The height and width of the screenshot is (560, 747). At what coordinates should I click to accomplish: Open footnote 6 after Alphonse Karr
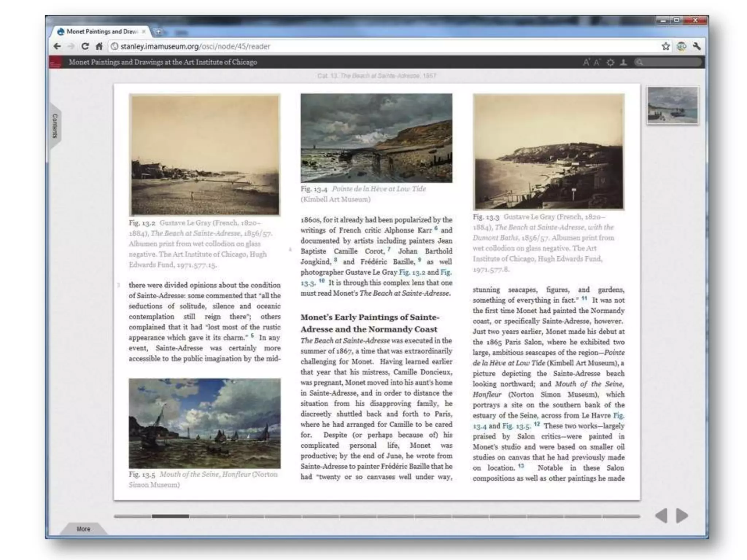[x=436, y=229]
